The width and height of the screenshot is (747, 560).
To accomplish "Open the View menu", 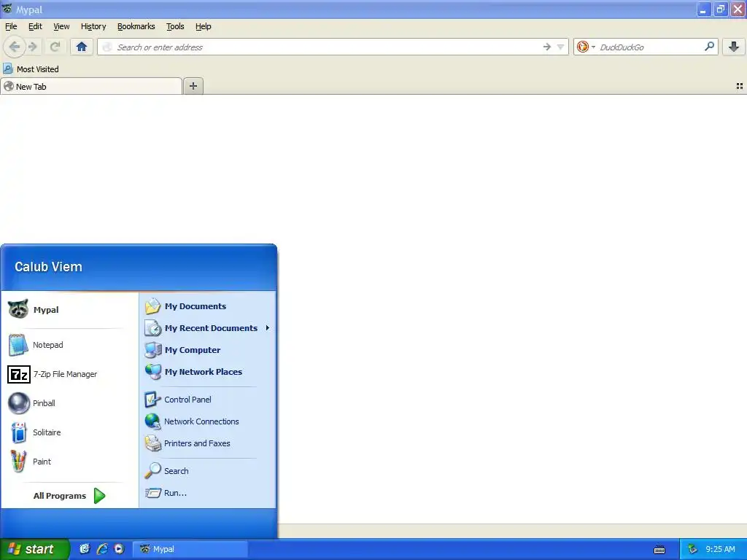I will point(61,26).
